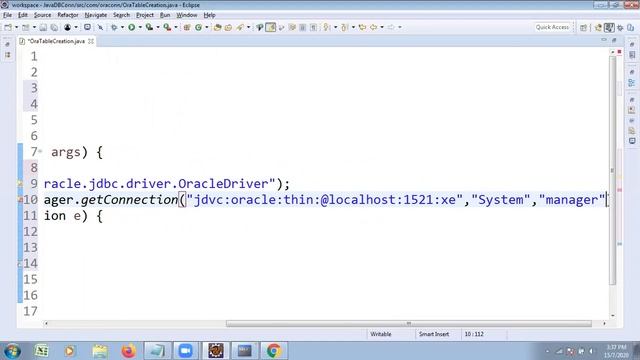Viewport: 640px width, 360px height.
Task: Click the New Java Class icon
Action: pos(198,27)
